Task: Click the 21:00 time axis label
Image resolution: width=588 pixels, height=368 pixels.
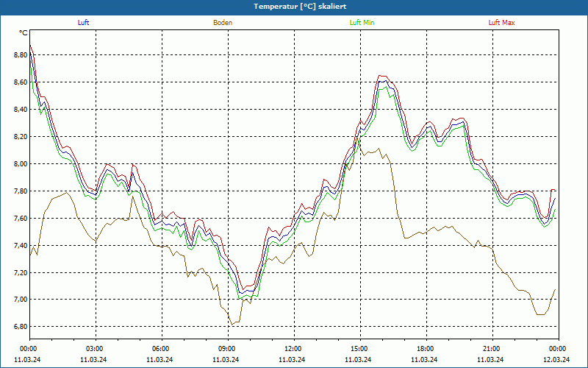Action: tap(492, 349)
